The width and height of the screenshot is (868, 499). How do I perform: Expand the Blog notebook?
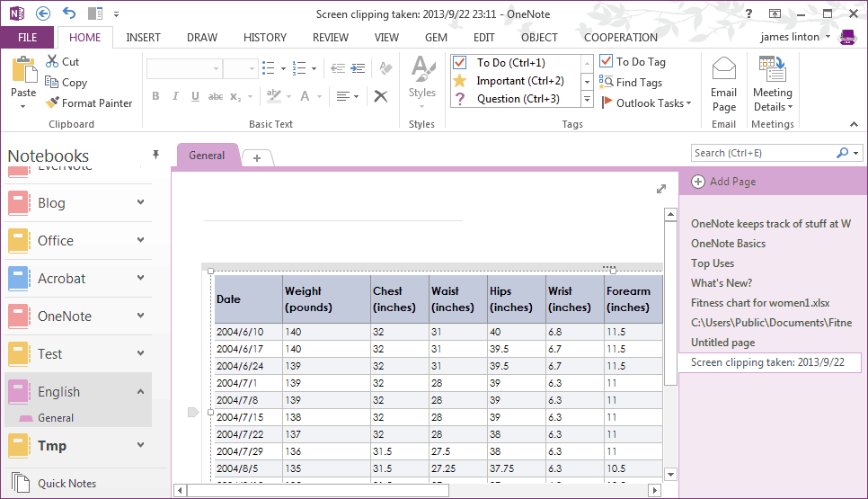pyautogui.click(x=140, y=202)
